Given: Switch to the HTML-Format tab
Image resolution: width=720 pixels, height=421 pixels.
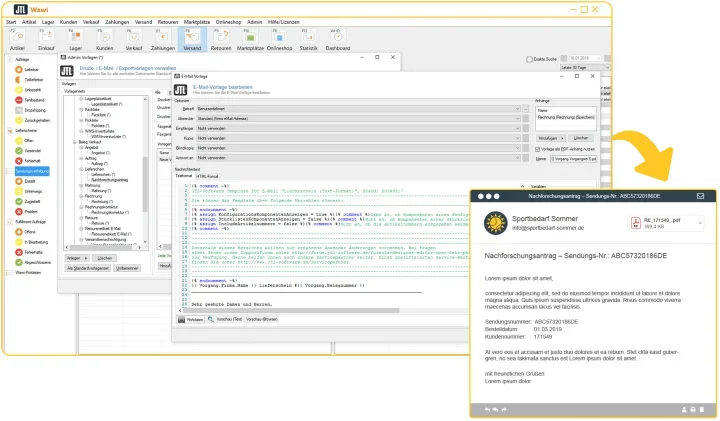Looking at the screenshot, I should pos(207,176).
